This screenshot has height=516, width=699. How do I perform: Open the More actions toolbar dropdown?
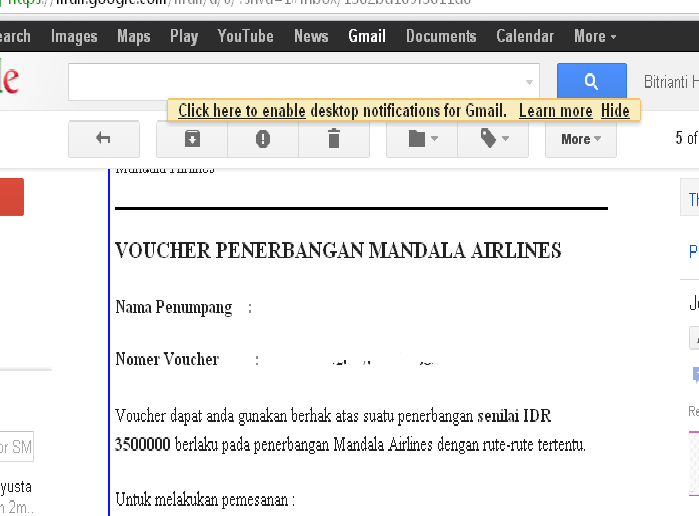pos(581,139)
